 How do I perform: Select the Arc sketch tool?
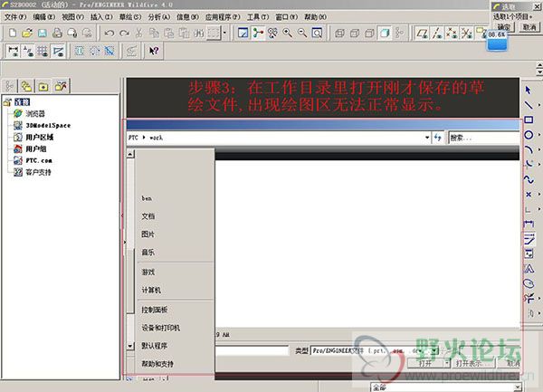[x=529, y=149]
